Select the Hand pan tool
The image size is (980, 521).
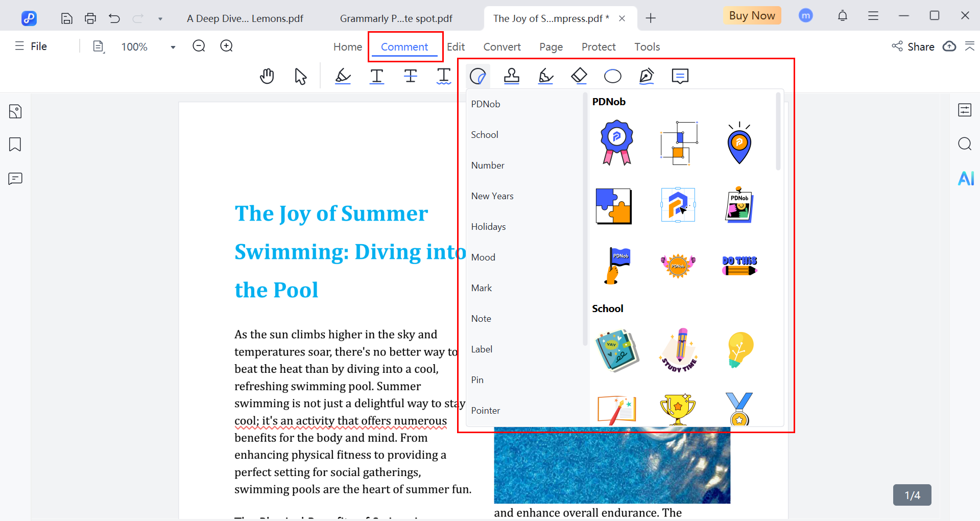pos(267,77)
